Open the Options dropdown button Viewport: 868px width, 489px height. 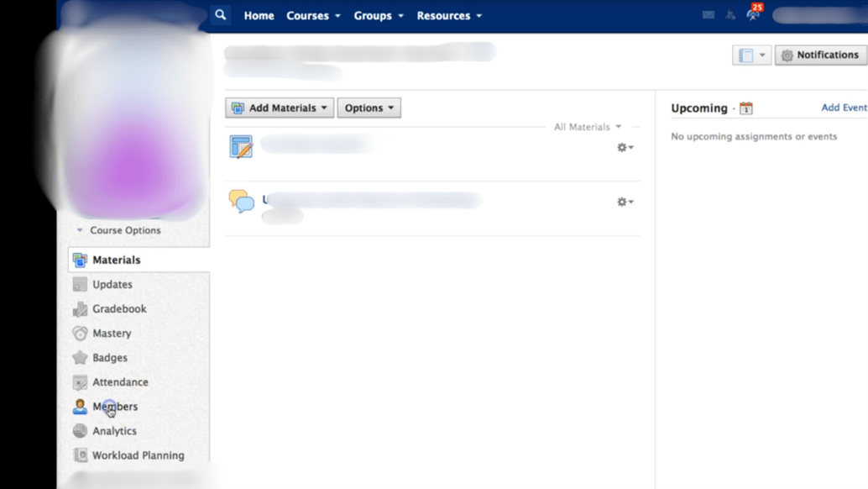(369, 108)
